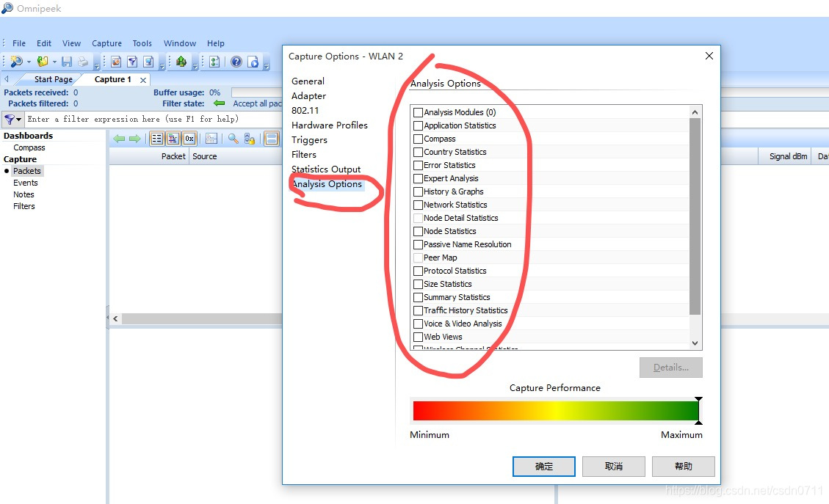This screenshot has height=504, width=829.
Task: Open filter funnel dropdown by filter box
Action: [19, 120]
